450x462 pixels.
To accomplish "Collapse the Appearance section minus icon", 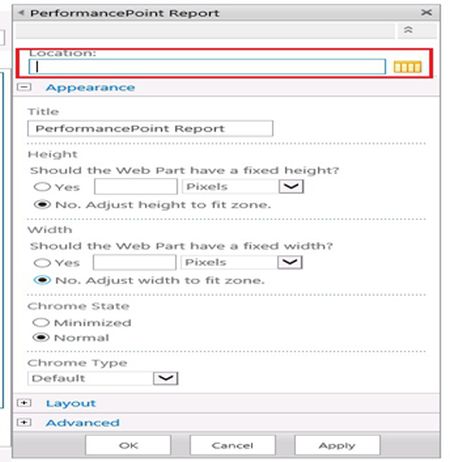I will [x=24, y=87].
